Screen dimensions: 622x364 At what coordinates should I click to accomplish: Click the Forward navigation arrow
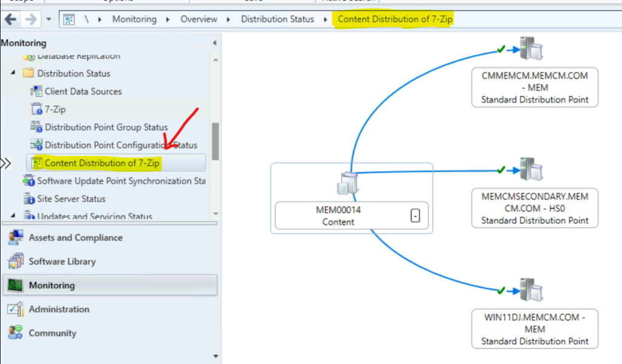(31, 19)
